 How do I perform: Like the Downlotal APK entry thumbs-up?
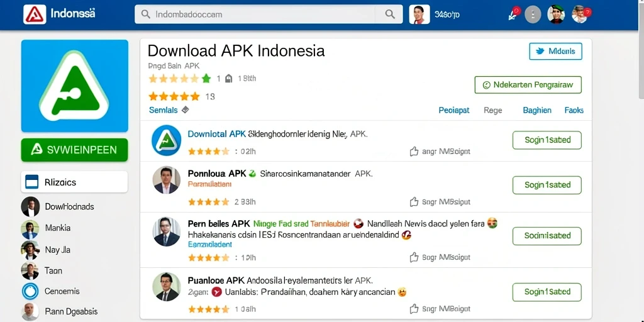pos(414,152)
